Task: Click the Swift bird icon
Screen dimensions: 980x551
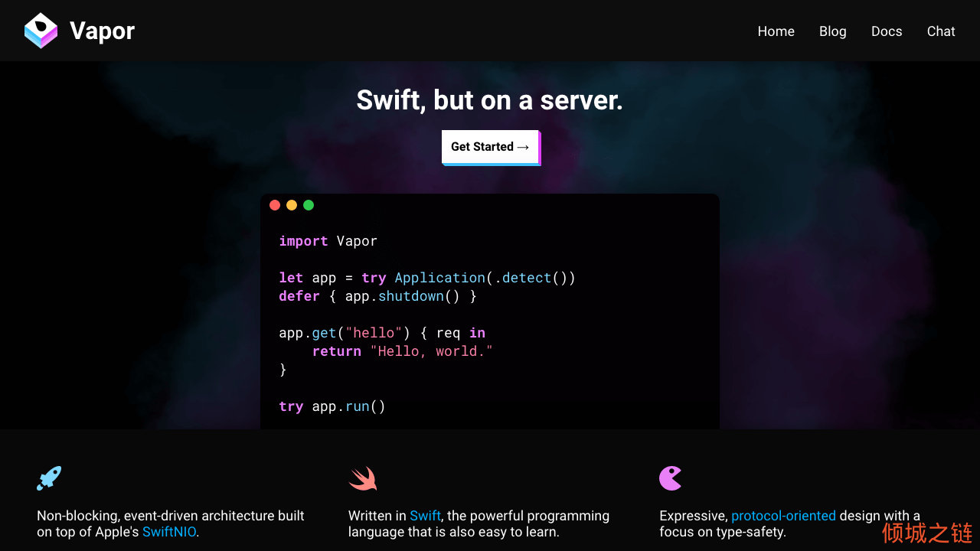Action: pos(363,478)
